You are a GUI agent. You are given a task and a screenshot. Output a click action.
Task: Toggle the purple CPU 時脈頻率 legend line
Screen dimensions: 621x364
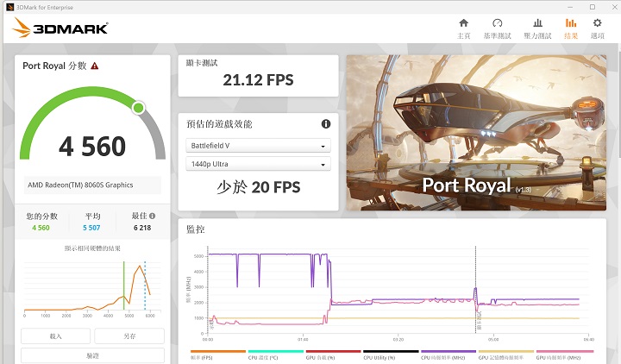448,351
